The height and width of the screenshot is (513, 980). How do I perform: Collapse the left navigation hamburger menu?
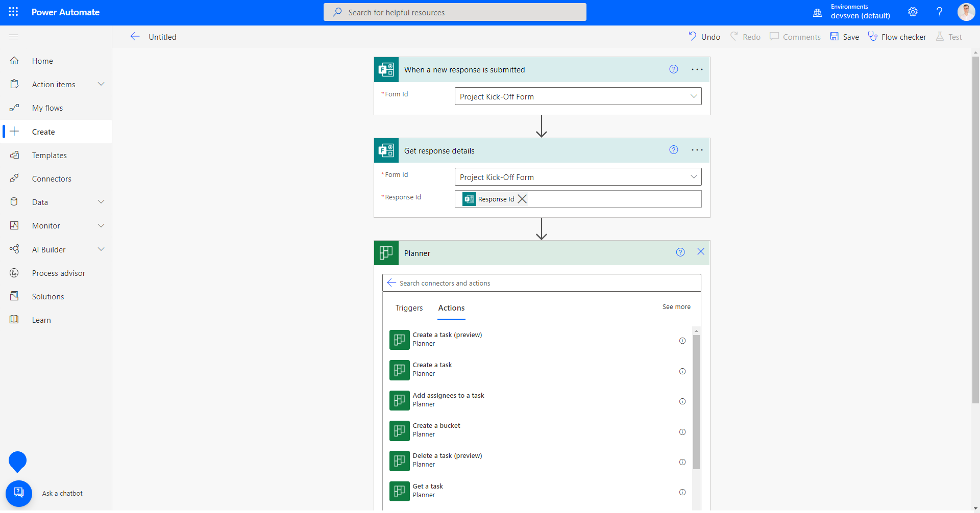pyautogui.click(x=14, y=37)
